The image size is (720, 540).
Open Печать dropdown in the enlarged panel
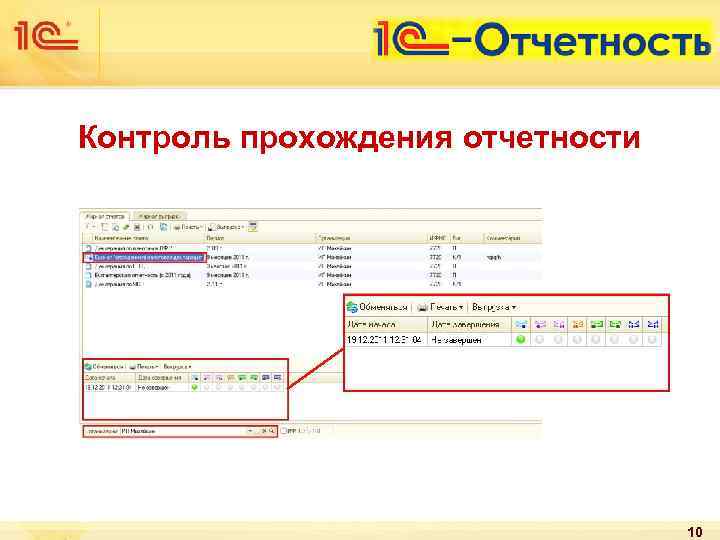tap(440, 307)
